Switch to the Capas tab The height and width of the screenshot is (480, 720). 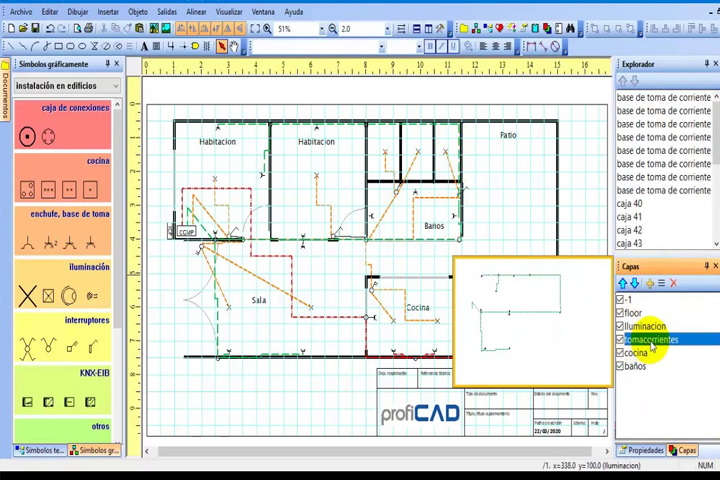682,450
